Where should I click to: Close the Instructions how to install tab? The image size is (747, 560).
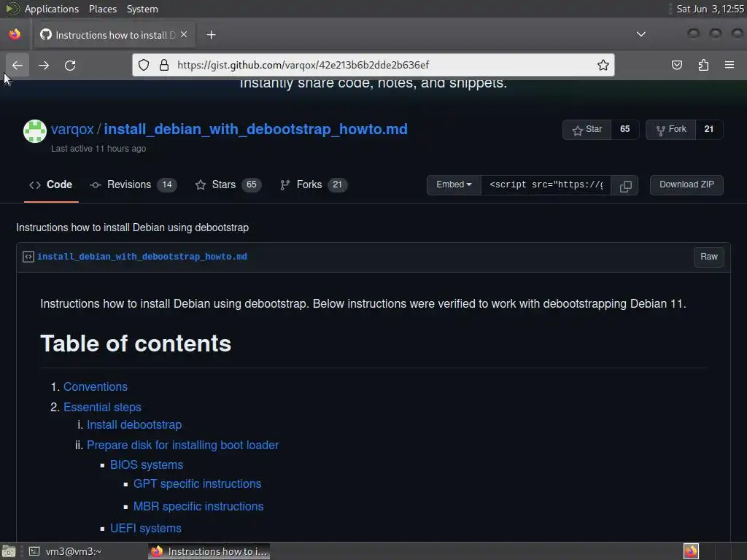coord(184,35)
